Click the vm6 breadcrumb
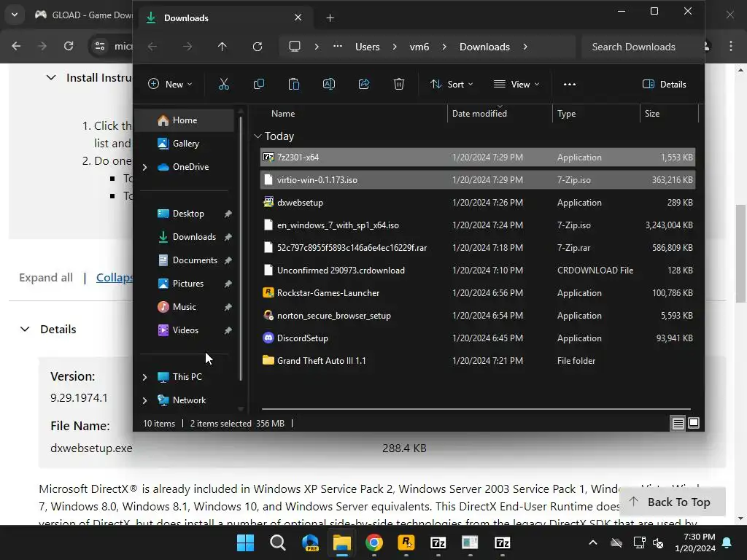Screen dimensions: 747x560 (419, 47)
